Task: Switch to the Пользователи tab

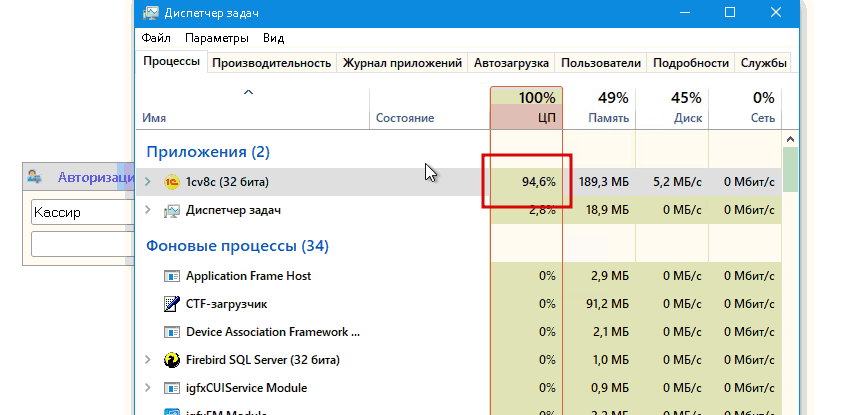Action: [601, 63]
